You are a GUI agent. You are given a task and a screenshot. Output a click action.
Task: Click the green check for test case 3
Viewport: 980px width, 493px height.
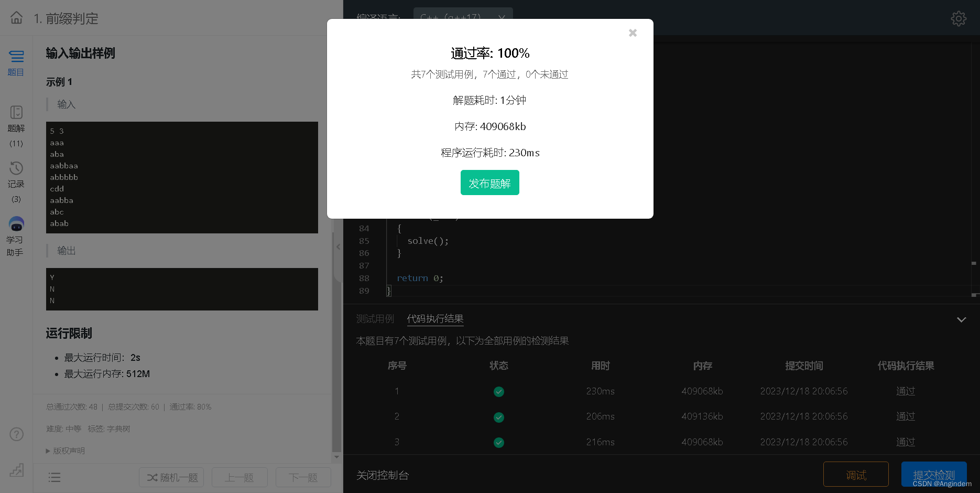[x=499, y=443]
